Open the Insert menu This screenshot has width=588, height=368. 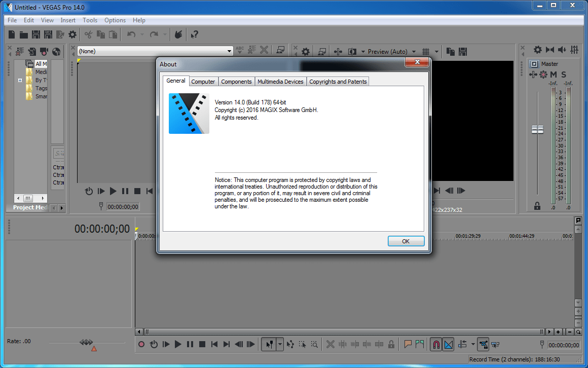point(68,20)
